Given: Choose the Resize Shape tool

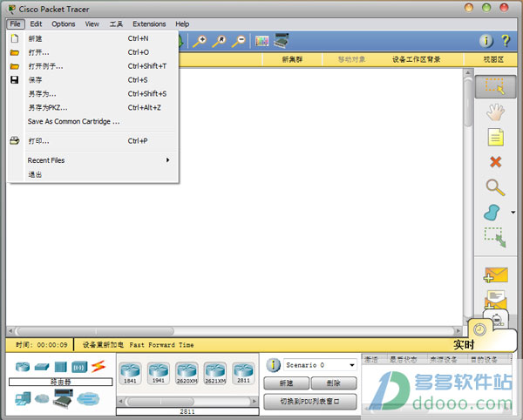Looking at the screenshot, I should click(495, 237).
